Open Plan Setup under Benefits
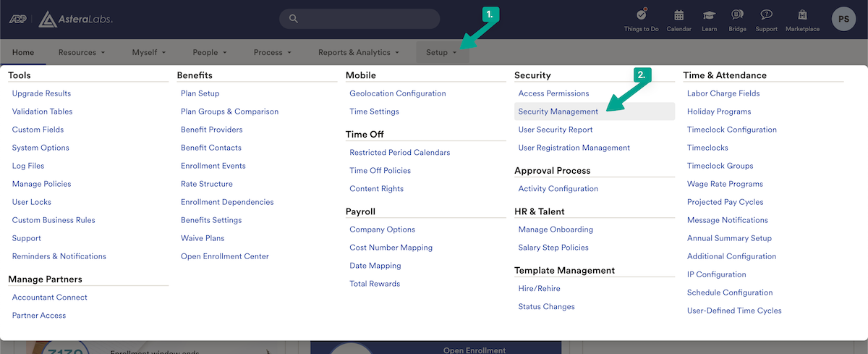The height and width of the screenshot is (354, 868). point(200,93)
